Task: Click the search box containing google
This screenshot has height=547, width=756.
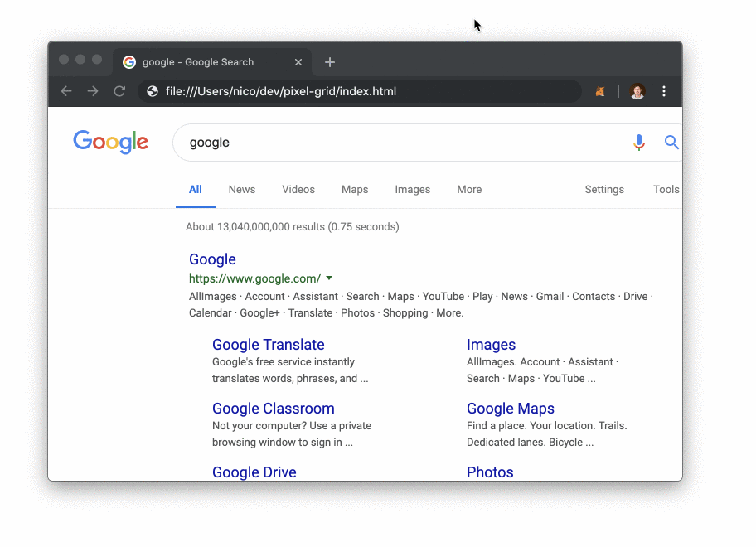Action: click(x=427, y=143)
